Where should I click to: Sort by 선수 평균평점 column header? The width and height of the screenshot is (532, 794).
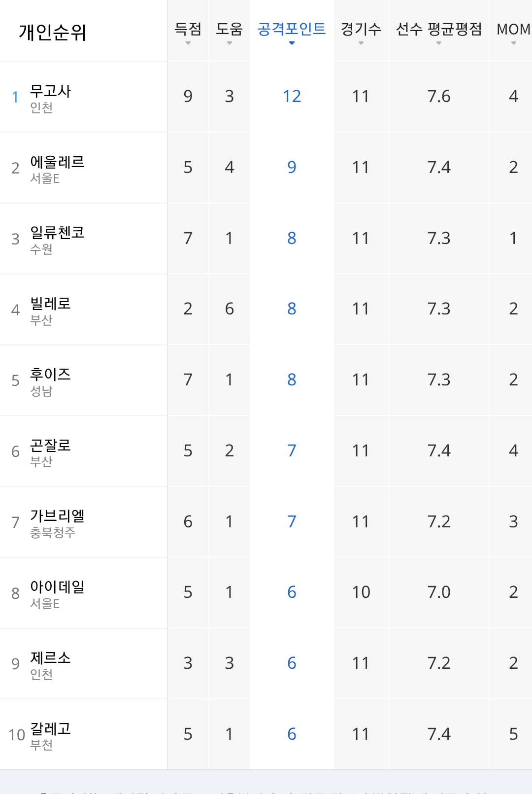pyautogui.click(x=439, y=30)
